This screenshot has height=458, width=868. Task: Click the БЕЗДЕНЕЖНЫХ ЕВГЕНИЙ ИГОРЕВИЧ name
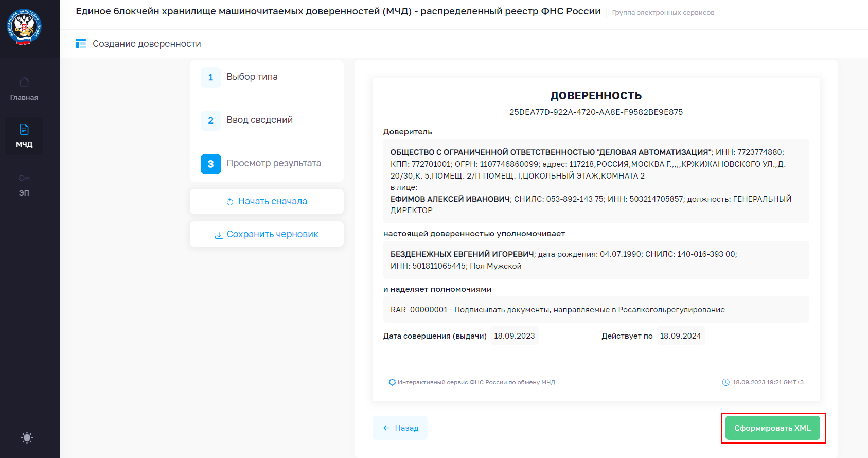462,254
